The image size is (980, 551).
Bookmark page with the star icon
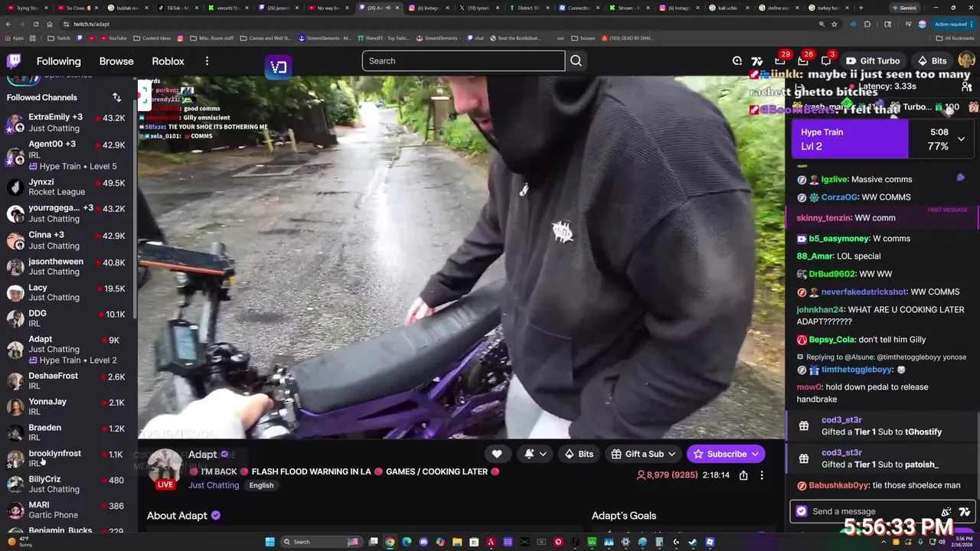click(835, 24)
